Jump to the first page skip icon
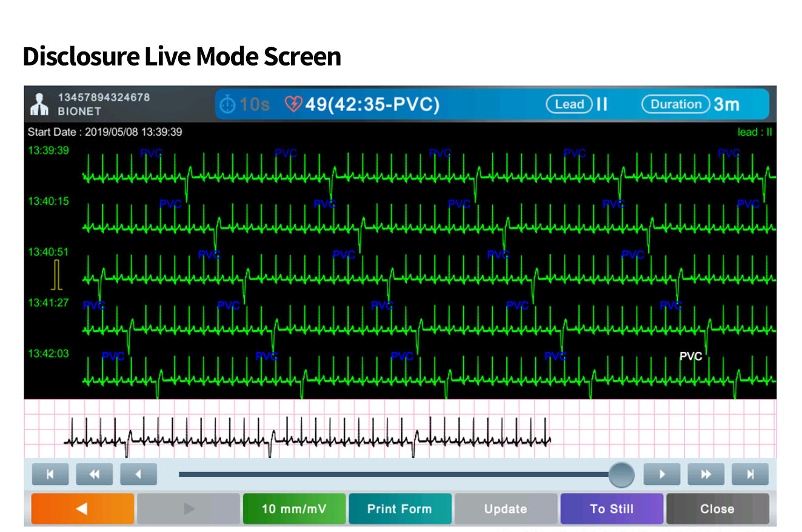Image resolution: width=802 pixels, height=532 pixels. (50, 474)
